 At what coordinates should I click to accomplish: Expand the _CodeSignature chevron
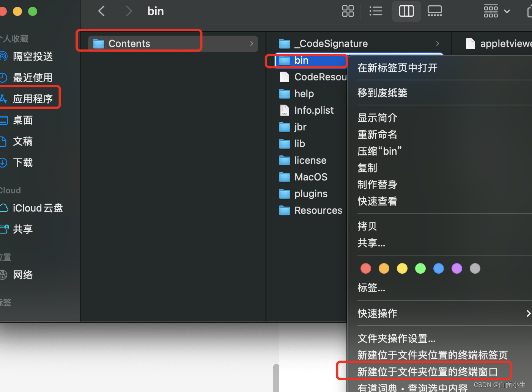pyautogui.click(x=438, y=44)
